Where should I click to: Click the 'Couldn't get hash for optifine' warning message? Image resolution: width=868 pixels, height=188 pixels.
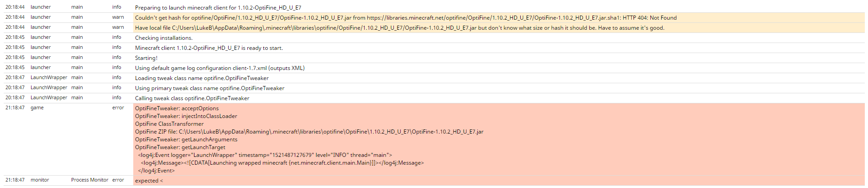pyautogui.click(x=406, y=18)
